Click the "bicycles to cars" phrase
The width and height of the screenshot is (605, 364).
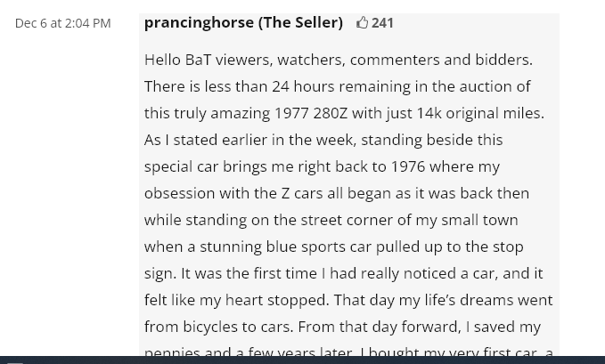(238, 327)
